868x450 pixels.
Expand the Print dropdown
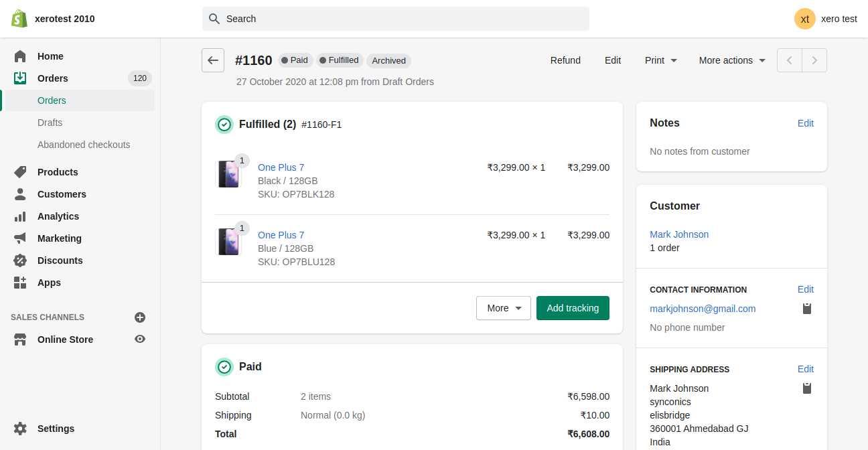coord(661,60)
